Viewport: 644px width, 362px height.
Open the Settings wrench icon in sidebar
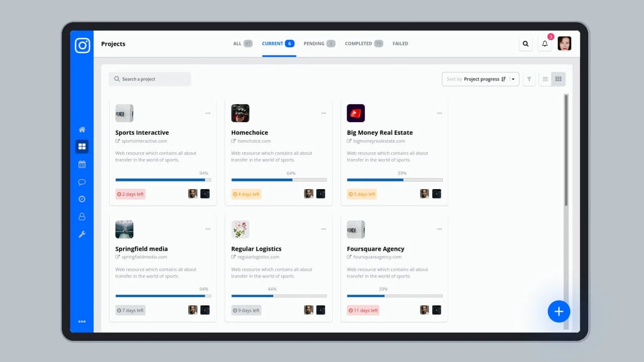pyautogui.click(x=82, y=234)
